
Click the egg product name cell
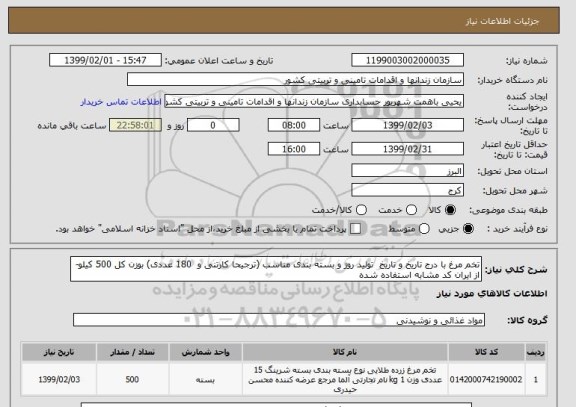click(345, 379)
